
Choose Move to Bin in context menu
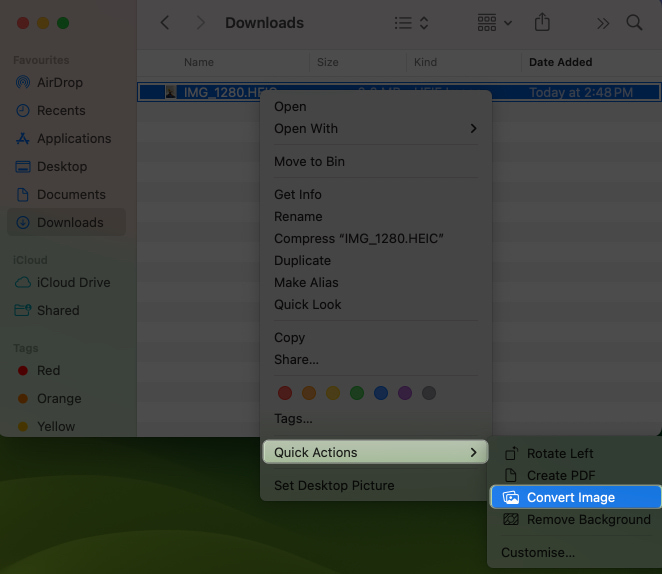[x=309, y=161]
